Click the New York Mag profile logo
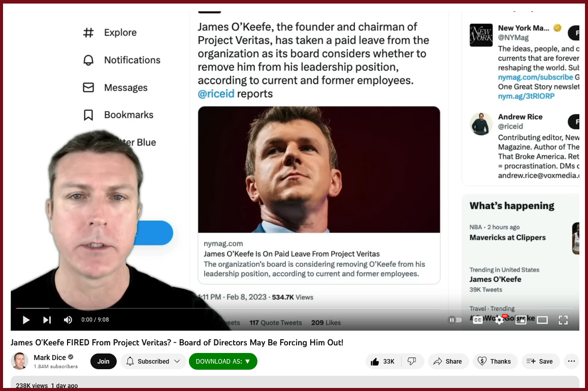Screen dimensions: 588x391 pos(481,35)
